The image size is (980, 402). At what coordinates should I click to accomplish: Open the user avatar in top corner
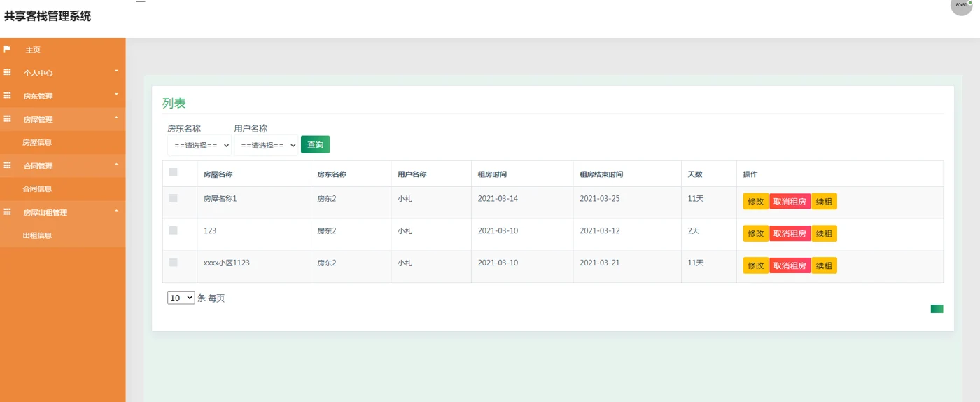tap(961, 5)
